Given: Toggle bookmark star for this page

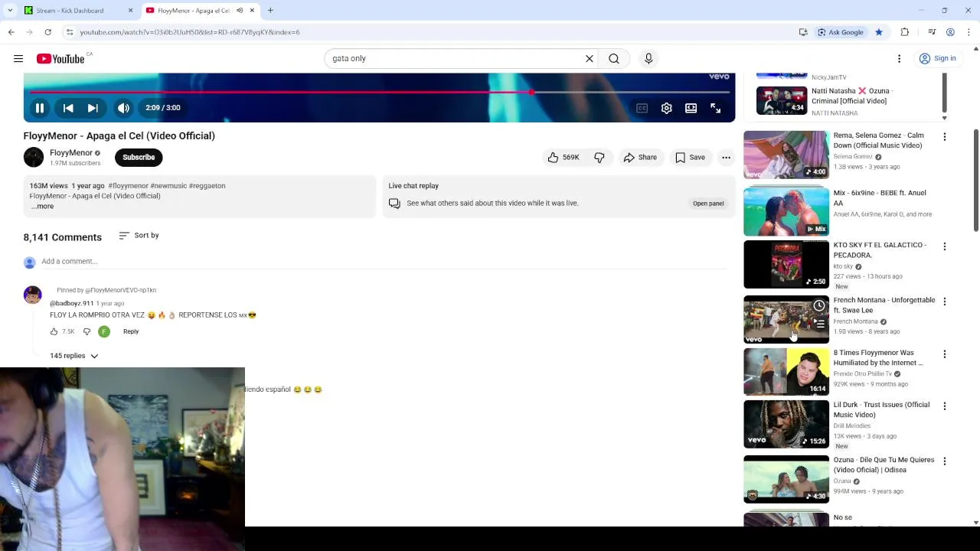Looking at the screenshot, I should [x=879, y=32].
